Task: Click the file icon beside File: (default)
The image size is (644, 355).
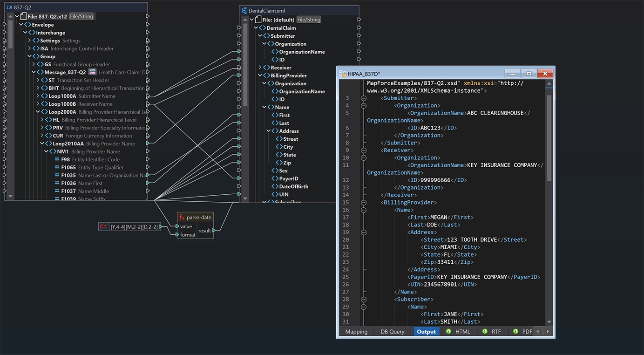Action: [x=258, y=20]
